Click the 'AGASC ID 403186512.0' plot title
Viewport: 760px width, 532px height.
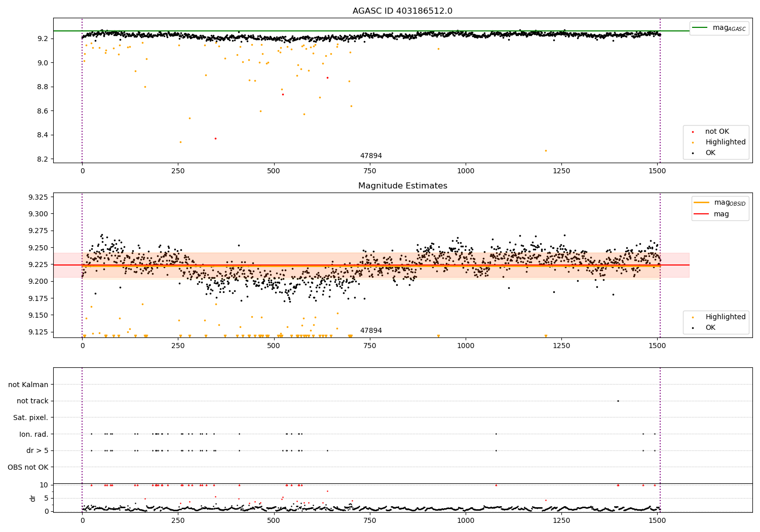[x=402, y=11]
